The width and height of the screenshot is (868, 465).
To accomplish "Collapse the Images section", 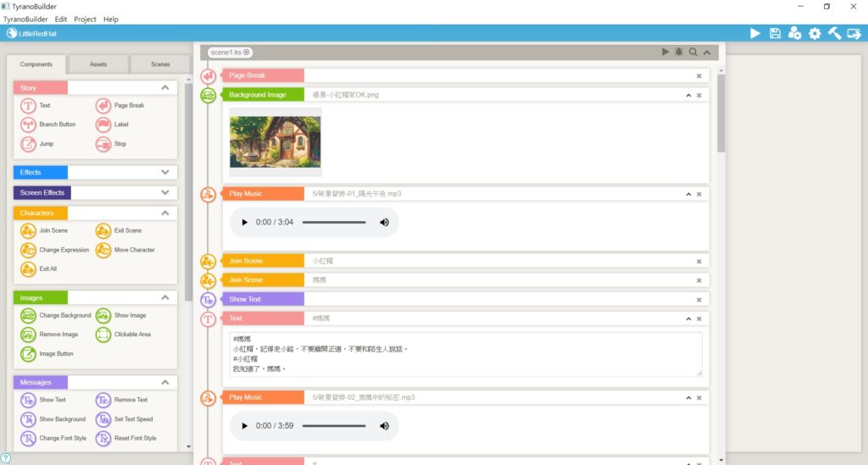I will pos(165,298).
